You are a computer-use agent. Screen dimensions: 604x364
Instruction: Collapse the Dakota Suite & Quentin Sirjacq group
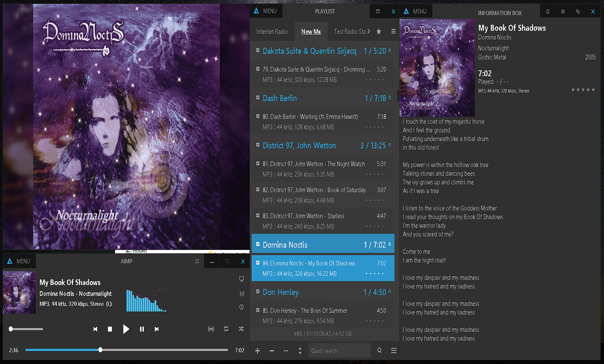click(x=390, y=50)
